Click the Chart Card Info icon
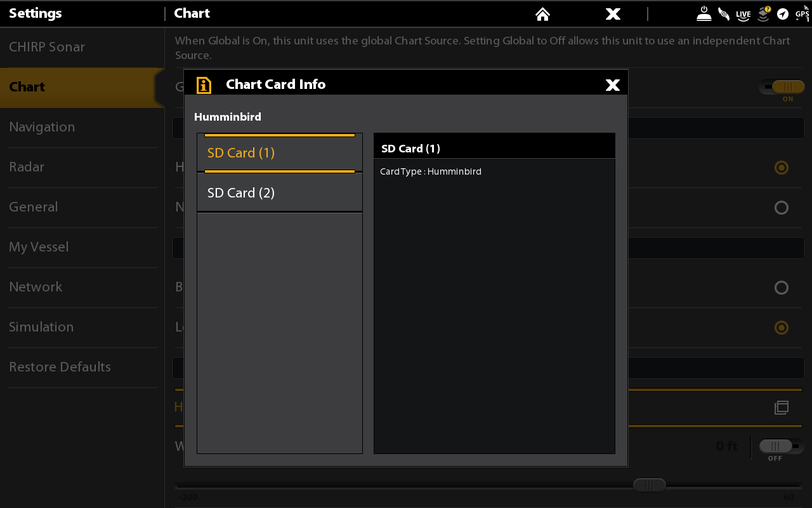Viewport: 812px width, 508px height. 204,85
